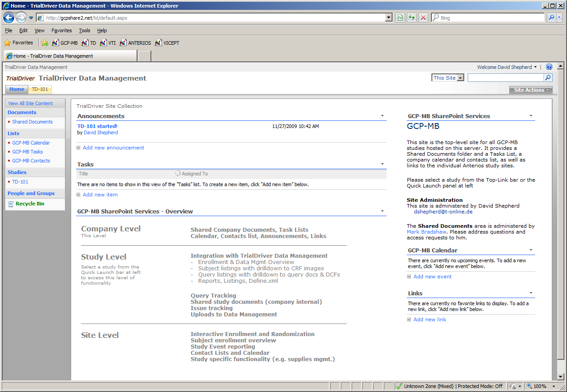Switch to the TD-101 top link tab
Image resolution: width=567 pixels, height=392 pixels.
(40, 89)
